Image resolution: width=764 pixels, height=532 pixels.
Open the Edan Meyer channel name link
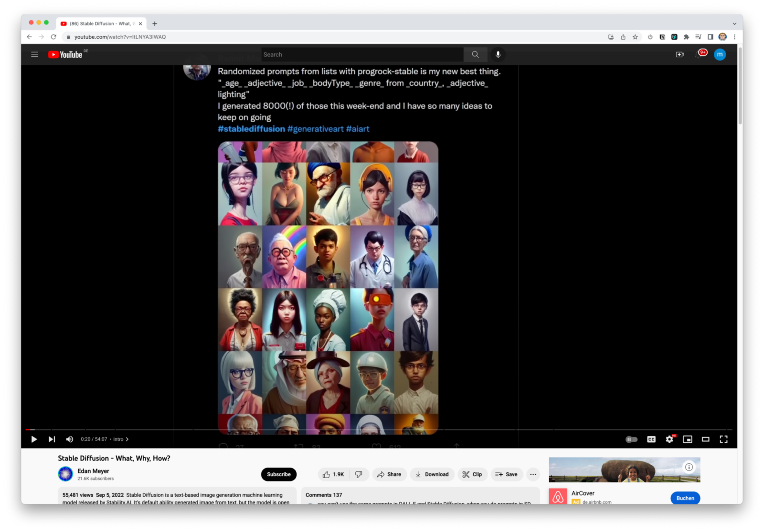tap(93, 471)
